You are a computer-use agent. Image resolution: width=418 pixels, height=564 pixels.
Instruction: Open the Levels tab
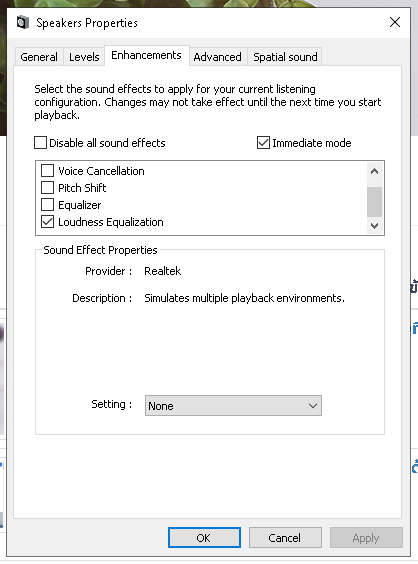[x=84, y=57]
